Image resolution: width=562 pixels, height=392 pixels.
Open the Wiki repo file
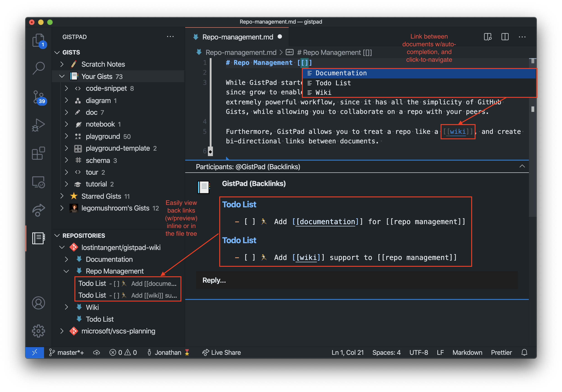click(92, 307)
